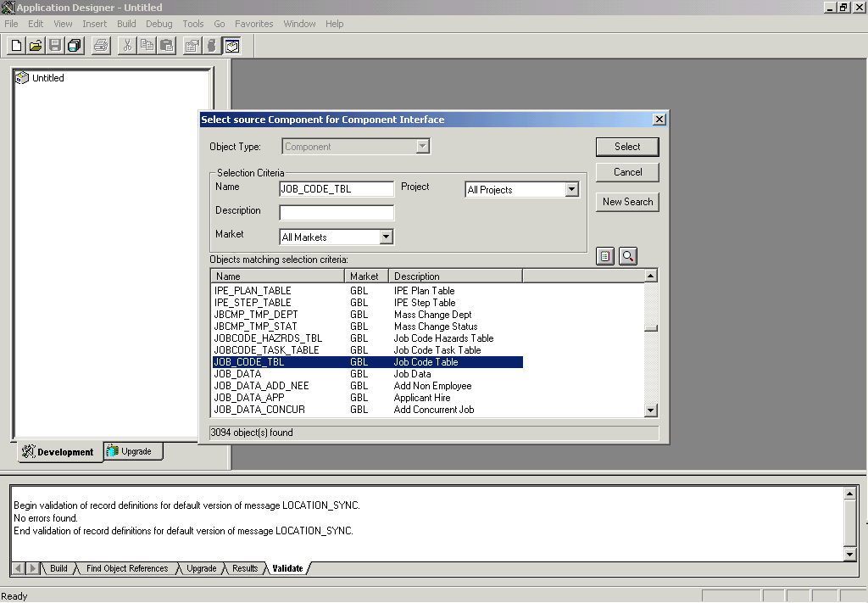Screen dimensions: 868x603
Task: Click the Save All project icon
Action: (74, 45)
